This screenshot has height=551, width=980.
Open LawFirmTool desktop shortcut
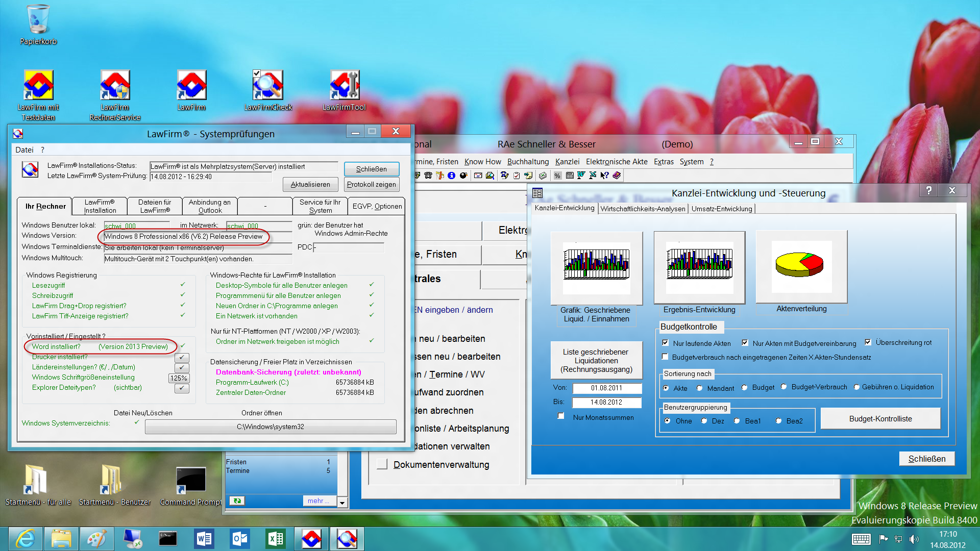(345, 86)
